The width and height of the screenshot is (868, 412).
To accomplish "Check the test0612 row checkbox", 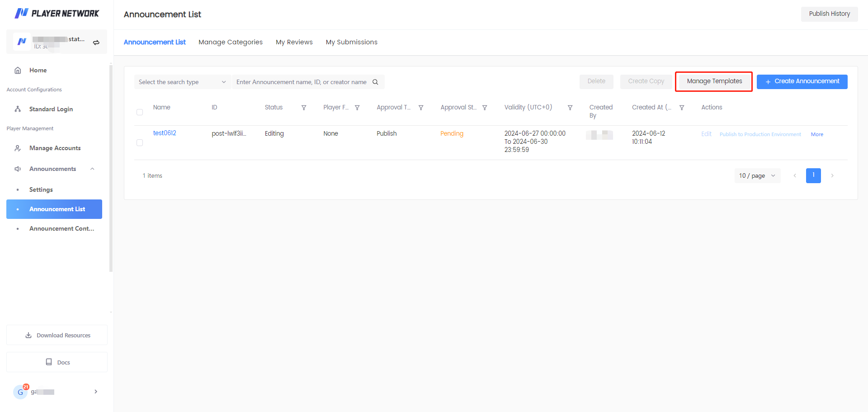I will point(140,143).
